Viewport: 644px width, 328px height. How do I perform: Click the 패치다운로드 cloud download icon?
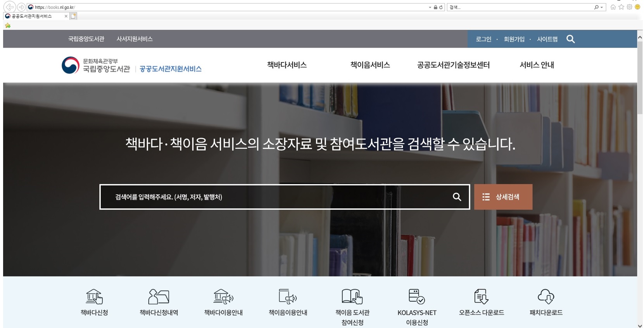click(546, 297)
